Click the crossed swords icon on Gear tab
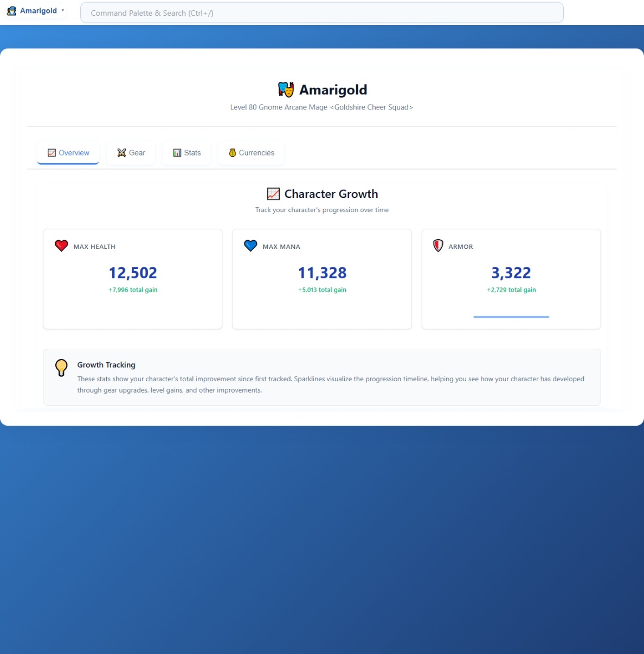This screenshot has width=644, height=654. pyautogui.click(x=121, y=153)
